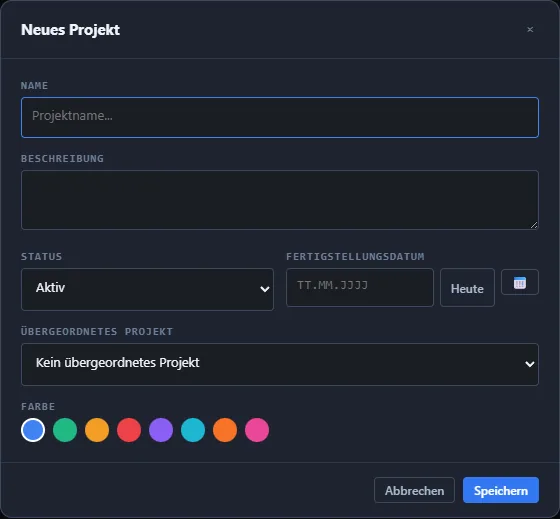
Task: Click the Abbrechen button
Action: point(414,490)
